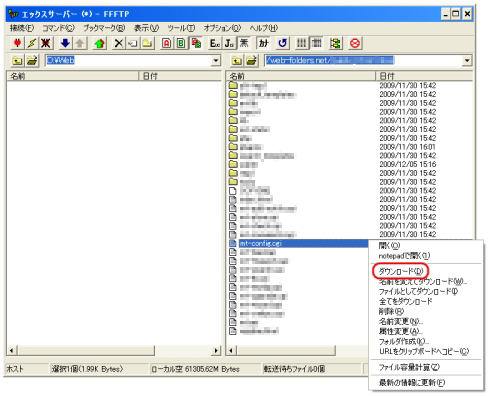500x396 pixels.
Task: Sort remote pane by 日付 column header
Action: (x=424, y=76)
